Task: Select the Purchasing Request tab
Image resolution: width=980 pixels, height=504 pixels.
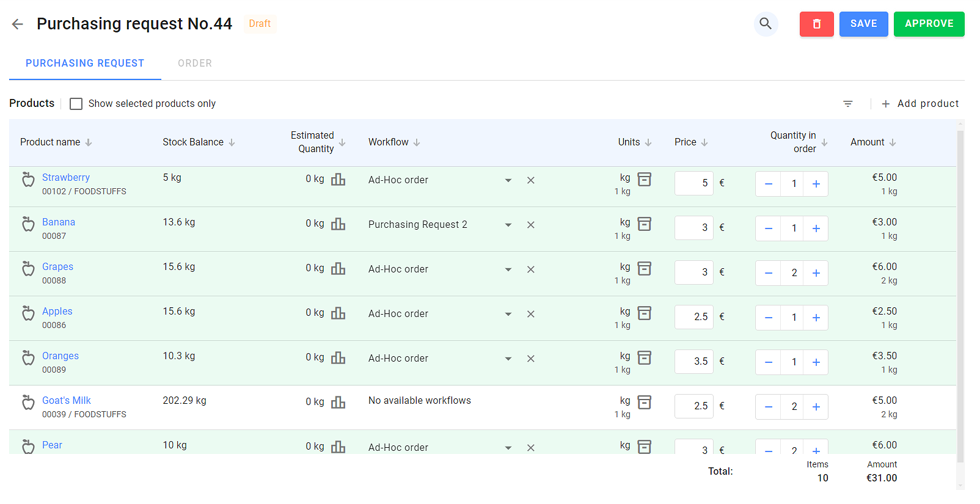Action: [85, 64]
